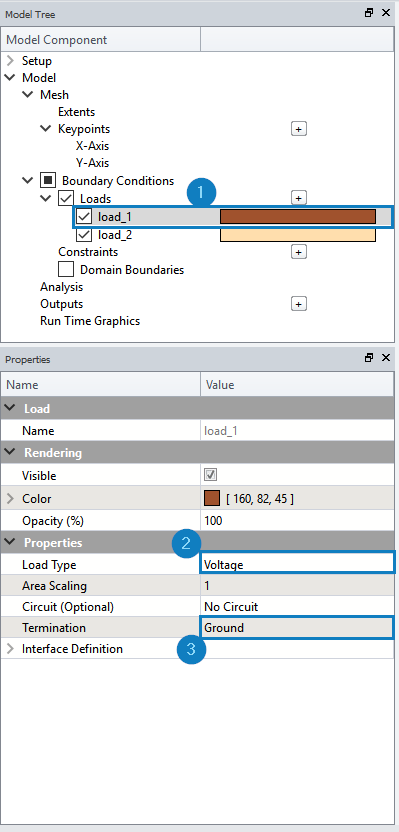The width and height of the screenshot is (399, 832).
Task: Undock the Properties panel
Action: click(369, 358)
